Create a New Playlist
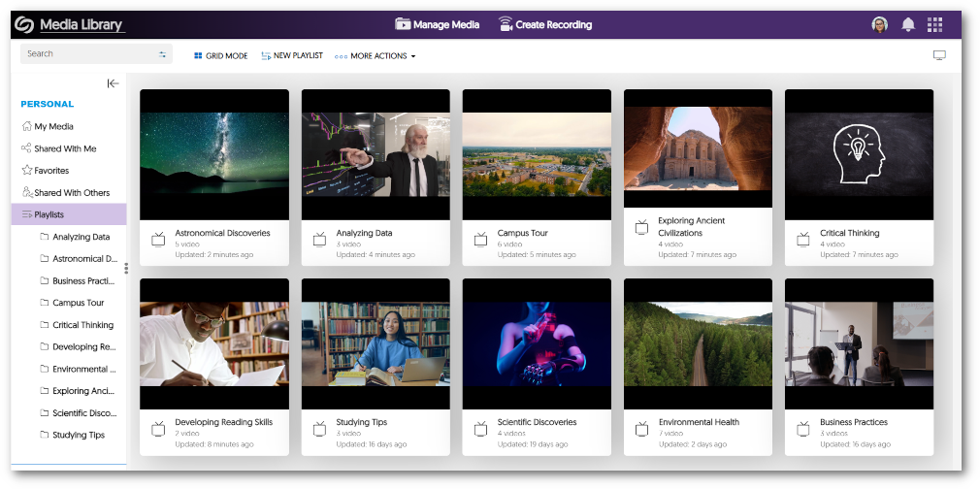The height and width of the screenshot is (489, 980). pos(292,55)
